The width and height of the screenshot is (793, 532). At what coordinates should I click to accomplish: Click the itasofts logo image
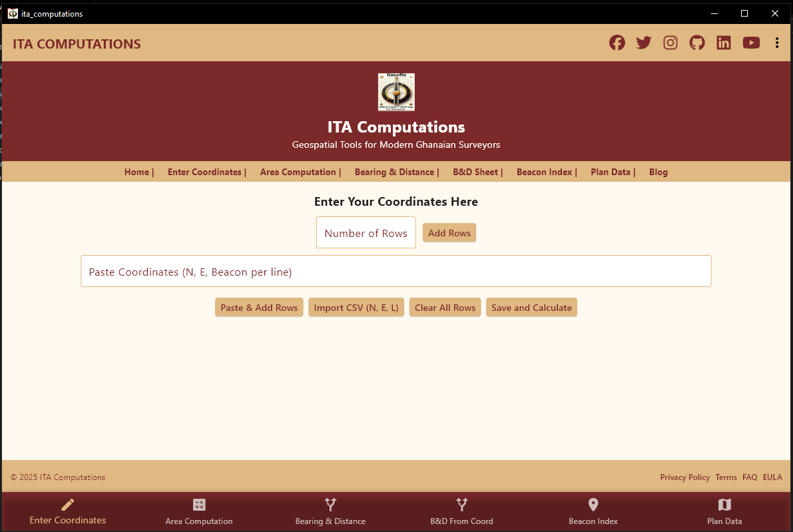point(396,92)
